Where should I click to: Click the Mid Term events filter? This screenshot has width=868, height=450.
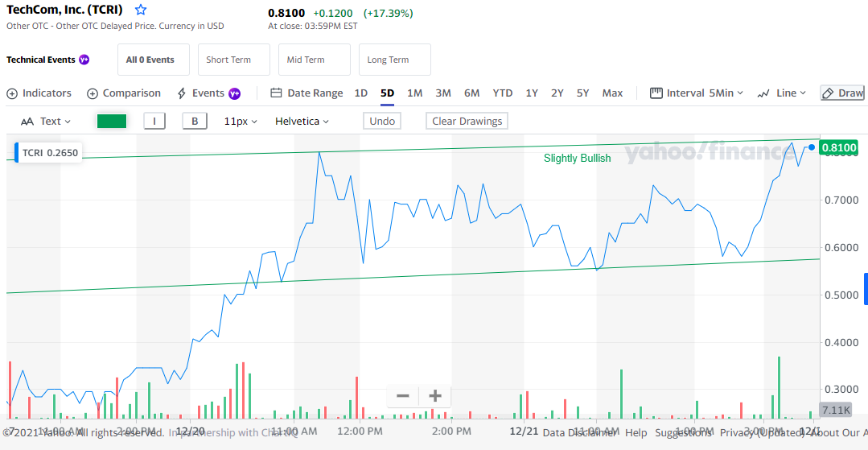click(315, 60)
